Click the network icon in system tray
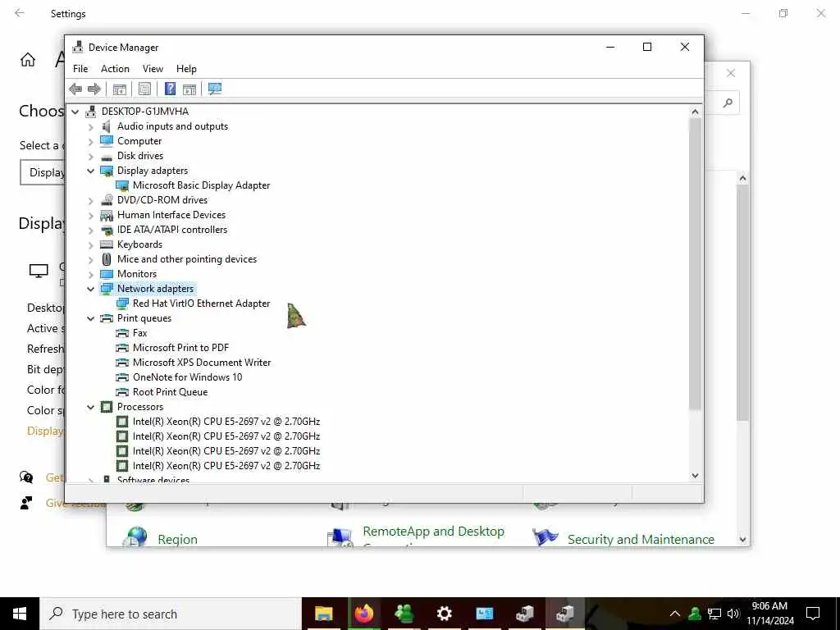Image resolution: width=840 pixels, height=630 pixels. (714, 614)
